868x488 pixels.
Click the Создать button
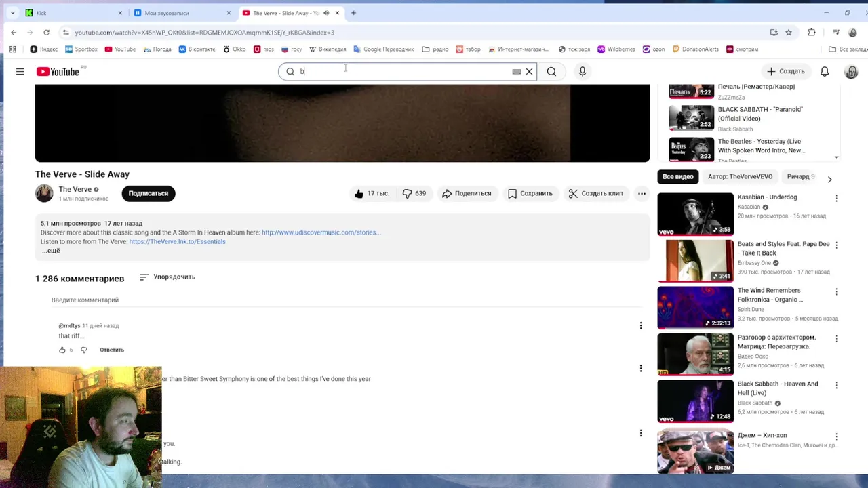click(786, 71)
